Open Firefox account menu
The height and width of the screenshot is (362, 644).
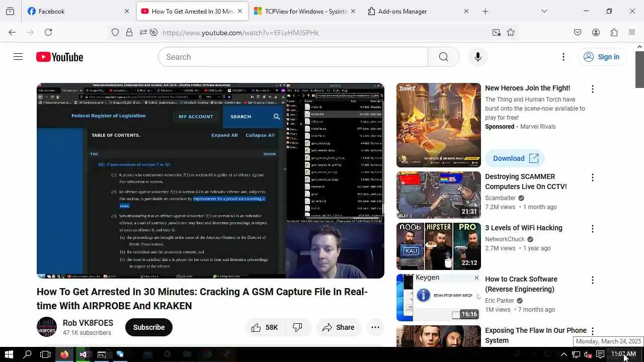(596, 32)
